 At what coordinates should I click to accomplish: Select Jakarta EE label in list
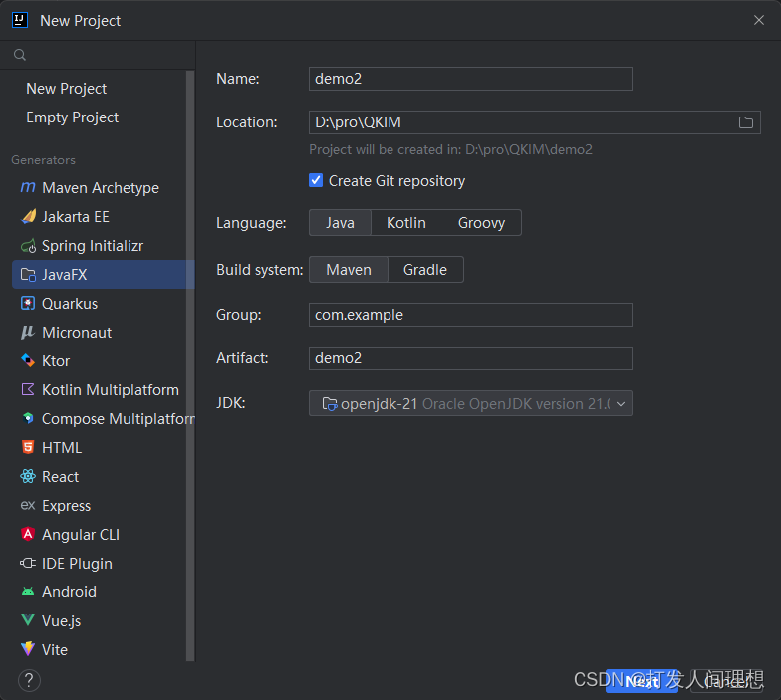pos(76,217)
